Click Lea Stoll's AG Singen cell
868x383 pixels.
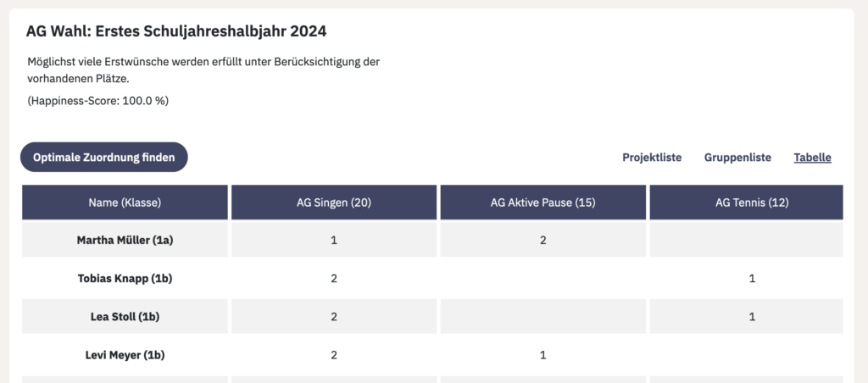(334, 317)
